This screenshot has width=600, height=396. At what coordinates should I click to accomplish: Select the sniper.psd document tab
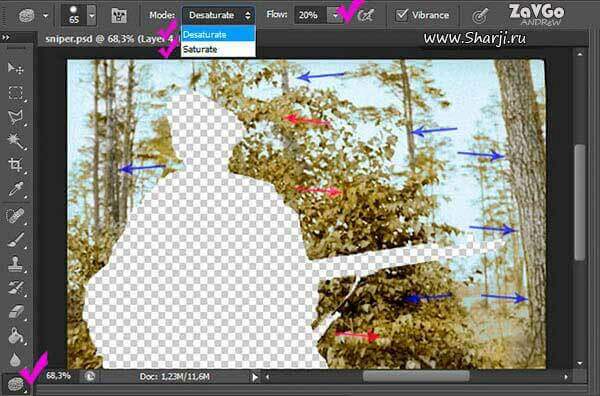pyautogui.click(x=111, y=39)
